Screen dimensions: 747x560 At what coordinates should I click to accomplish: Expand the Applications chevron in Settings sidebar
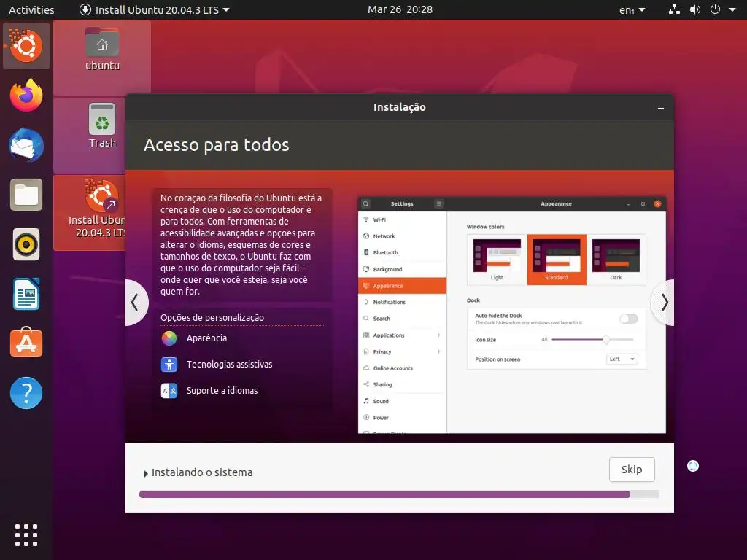tap(438, 335)
